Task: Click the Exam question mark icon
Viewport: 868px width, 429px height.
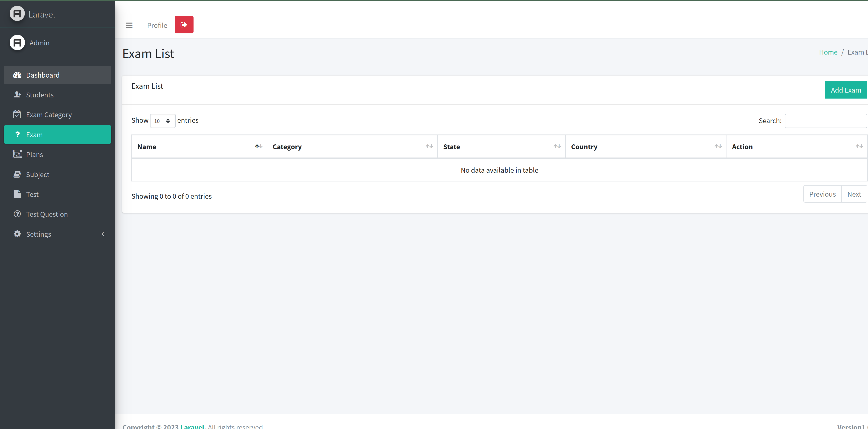Action: tap(17, 134)
